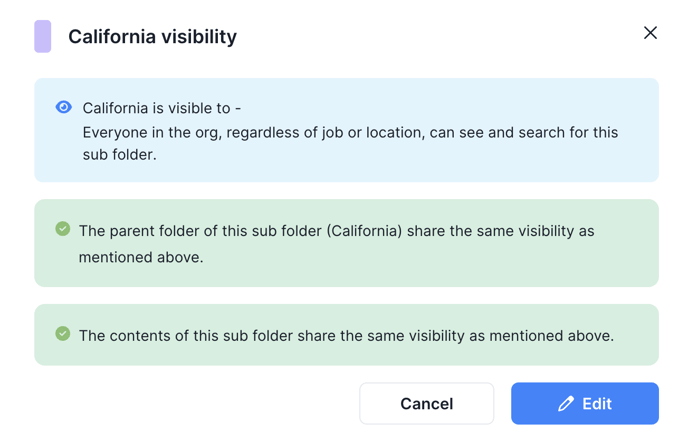Viewport: 688px width, 433px height.
Task: Click the blue eye visibility icon
Action: click(x=64, y=107)
